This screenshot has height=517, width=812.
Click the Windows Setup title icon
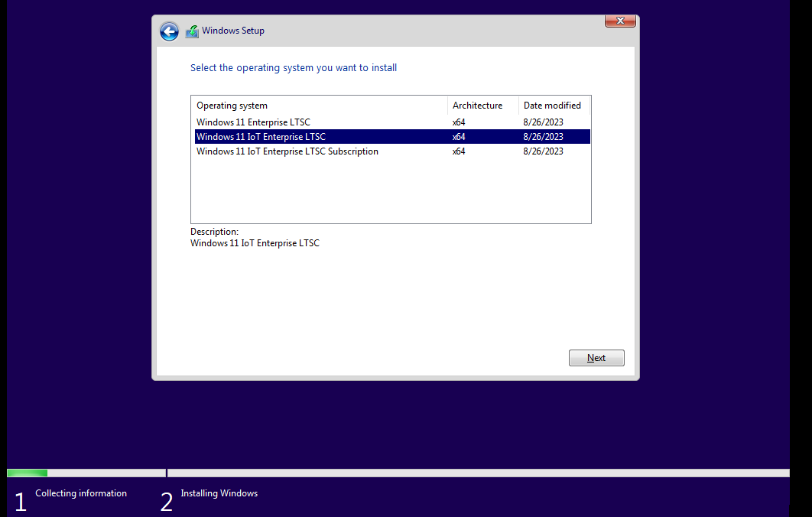click(x=192, y=31)
